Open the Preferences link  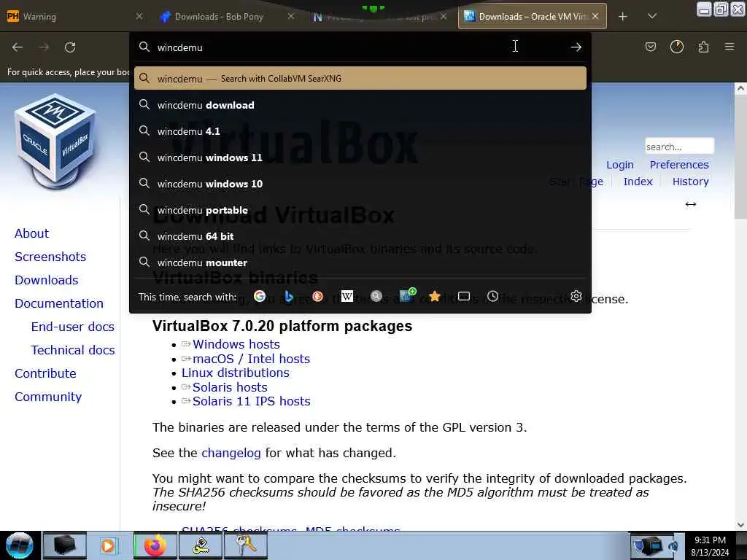[679, 165]
